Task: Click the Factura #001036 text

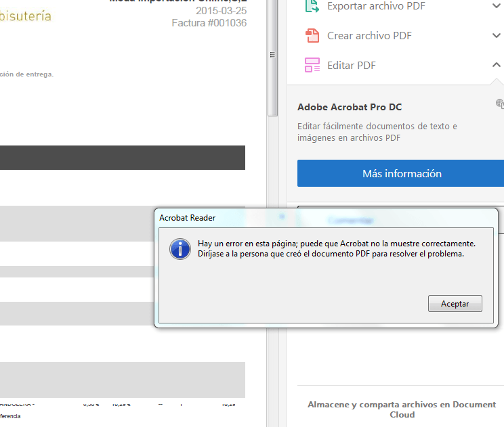Action: click(209, 23)
